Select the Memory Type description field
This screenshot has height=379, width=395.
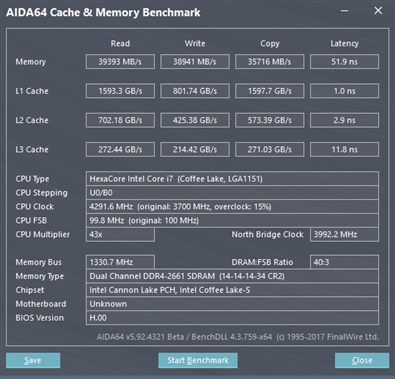pos(232,276)
